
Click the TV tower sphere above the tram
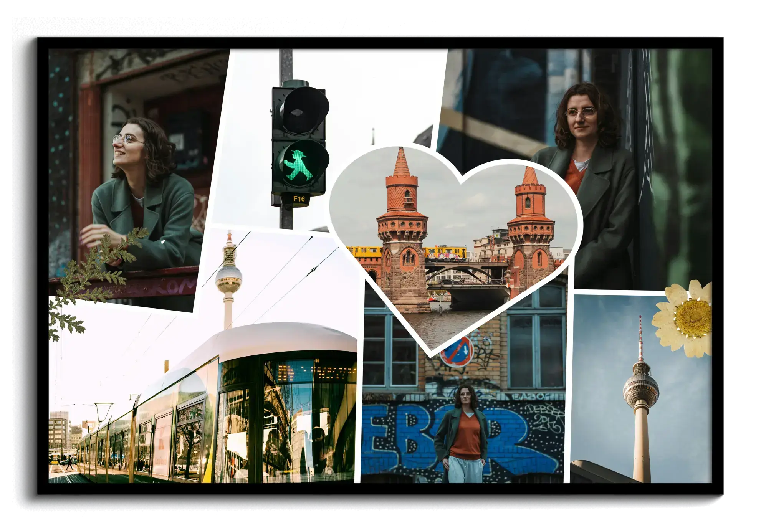pyautogui.click(x=228, y=278)
